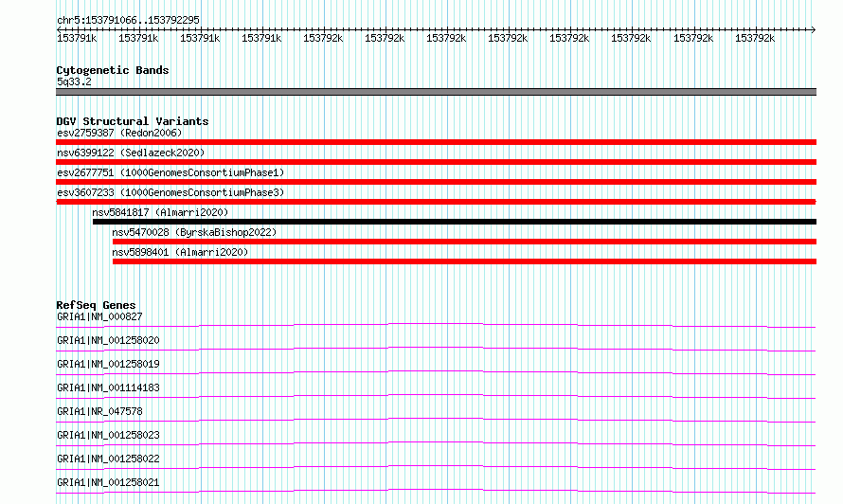Open transcript GRIA1|NM_001258021

pyautogui.click(x=108, y=482)
